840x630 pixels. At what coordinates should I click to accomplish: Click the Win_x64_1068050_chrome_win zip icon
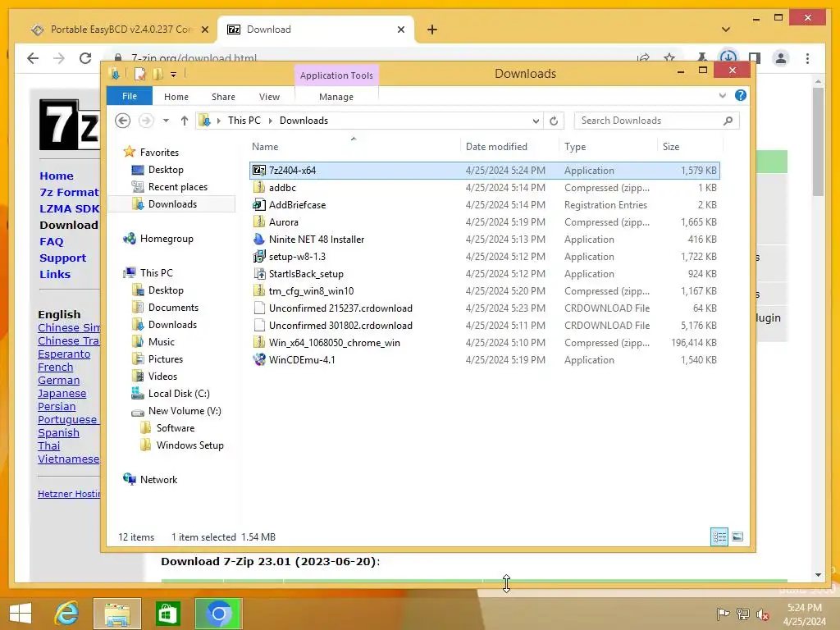click(259, 342)
